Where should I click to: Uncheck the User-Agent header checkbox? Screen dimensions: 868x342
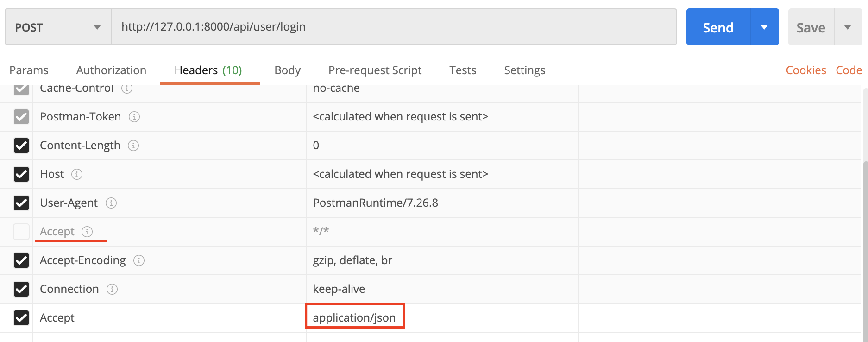[x=21, y=203]
